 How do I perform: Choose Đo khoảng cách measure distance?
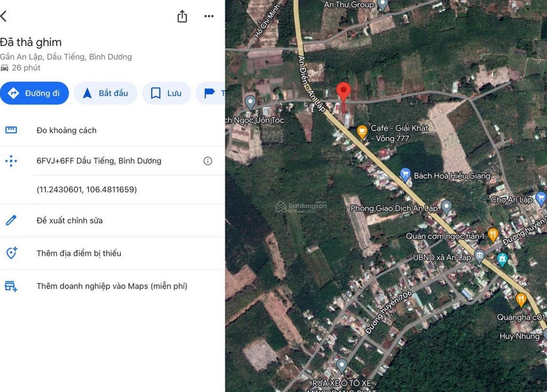66,130
